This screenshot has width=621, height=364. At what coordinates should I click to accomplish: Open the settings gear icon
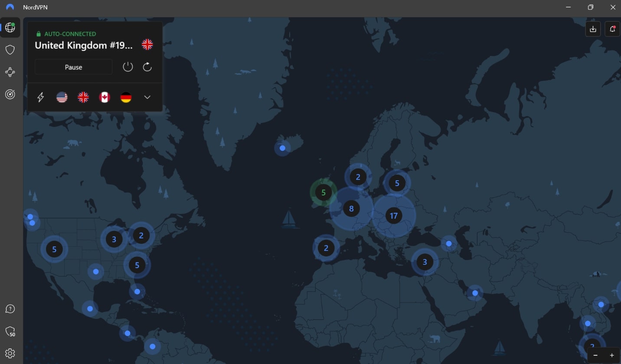[10, 354]
